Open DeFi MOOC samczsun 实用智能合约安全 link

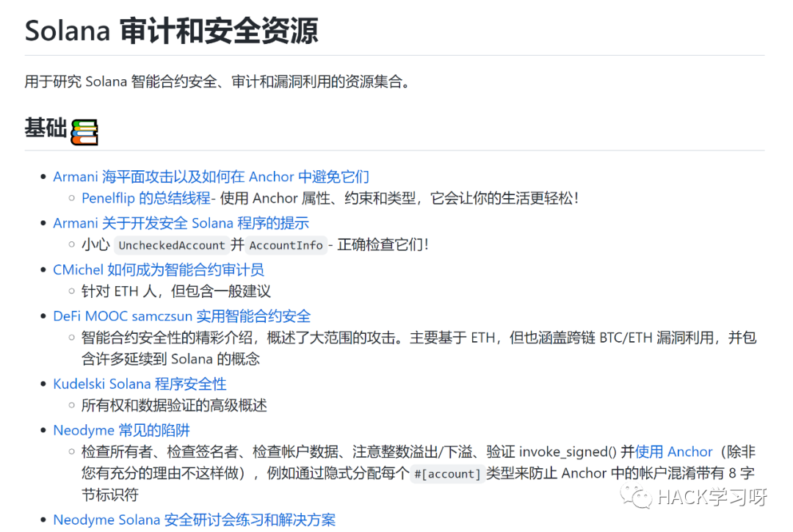pyautogui.click(x=181, y=316)
